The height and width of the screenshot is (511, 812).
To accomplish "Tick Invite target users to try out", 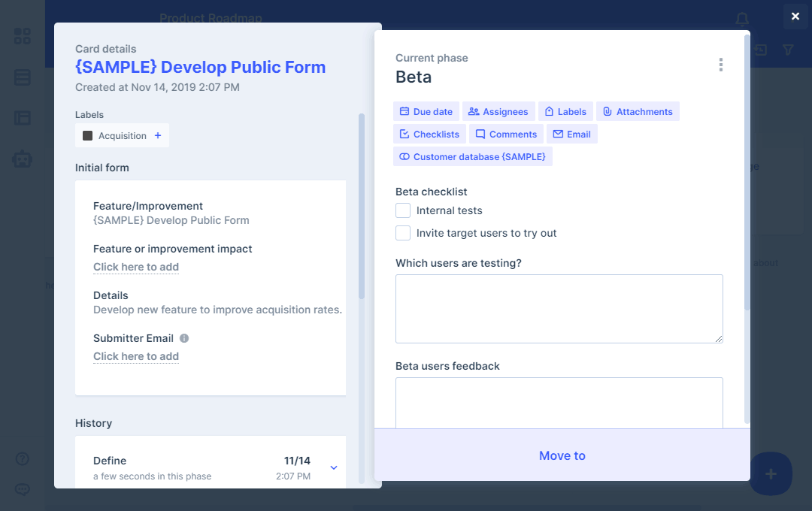I will pos(403,233).
